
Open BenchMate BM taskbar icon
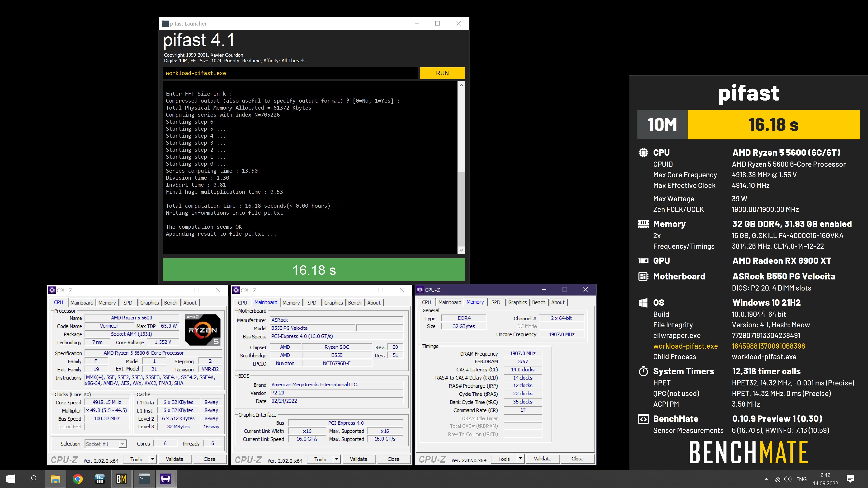click(x=121, y=479)
